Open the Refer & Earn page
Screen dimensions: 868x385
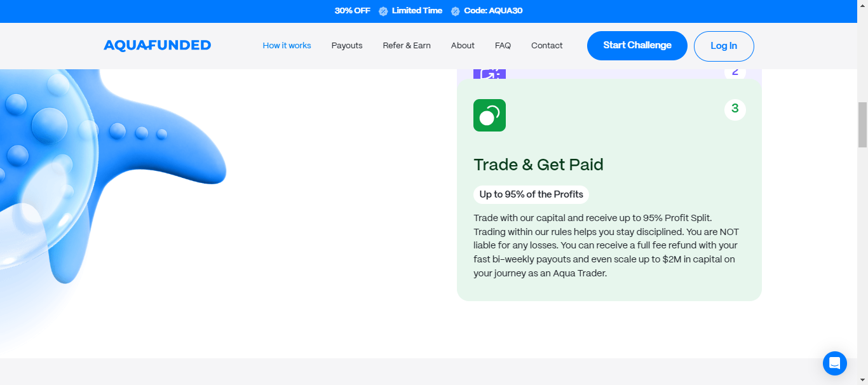click(x=406, y=45)
